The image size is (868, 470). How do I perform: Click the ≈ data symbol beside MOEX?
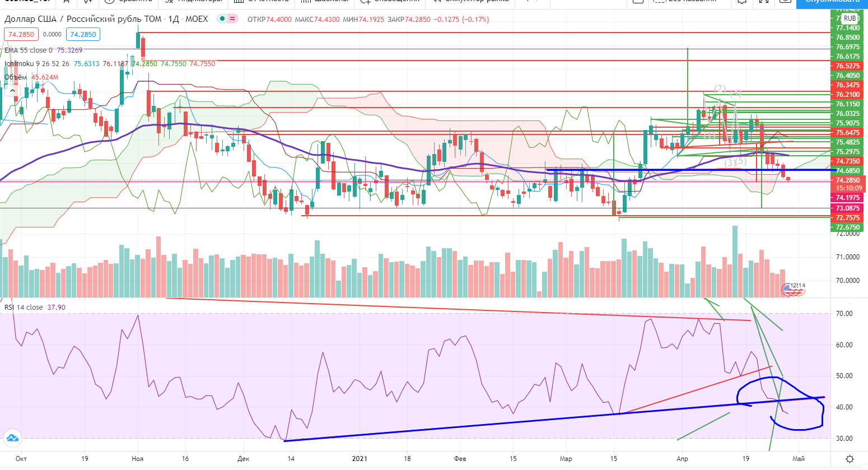[x=232, y=19]
